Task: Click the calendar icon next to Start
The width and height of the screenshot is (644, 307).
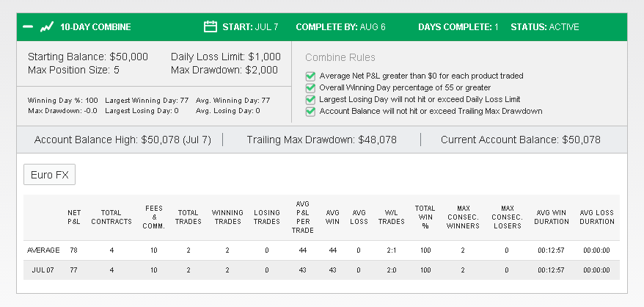Action: pyautogui.click(x=211, y=26)
